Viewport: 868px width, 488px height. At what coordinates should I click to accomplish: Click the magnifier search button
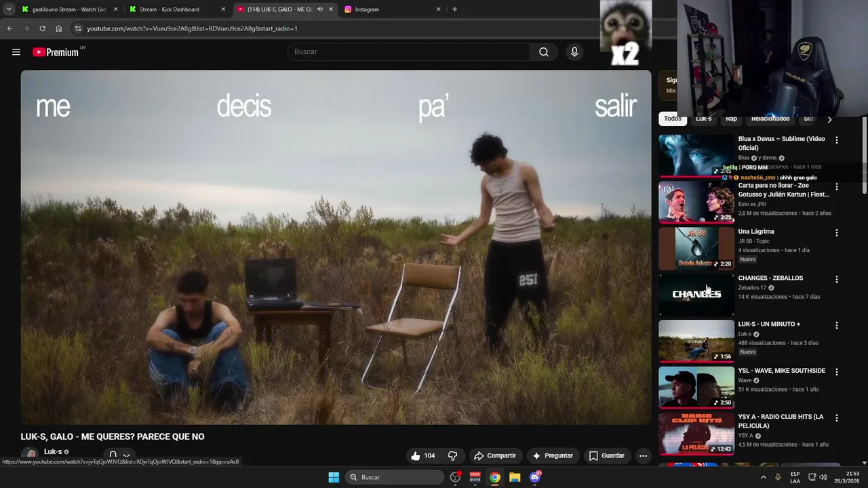point(544,52)
